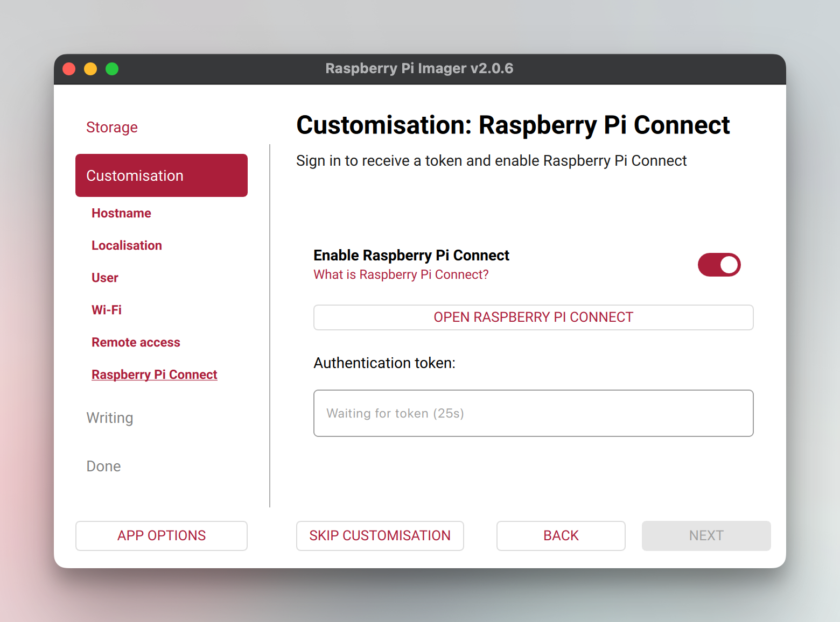
Task: Open the User customisation section
Action: [104, 278]
